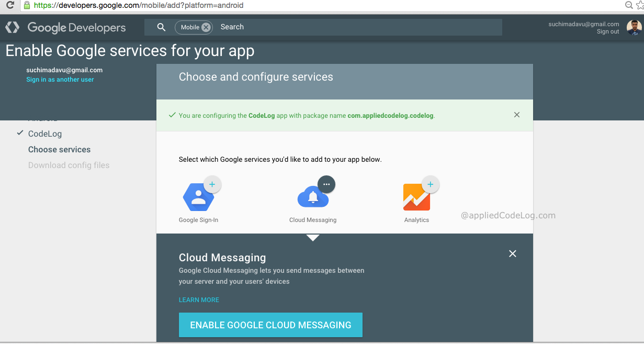The height and width of the screenshot is (344, 644).
Task: Open the LEARN MORE link
Action: (x=199, y=300)
